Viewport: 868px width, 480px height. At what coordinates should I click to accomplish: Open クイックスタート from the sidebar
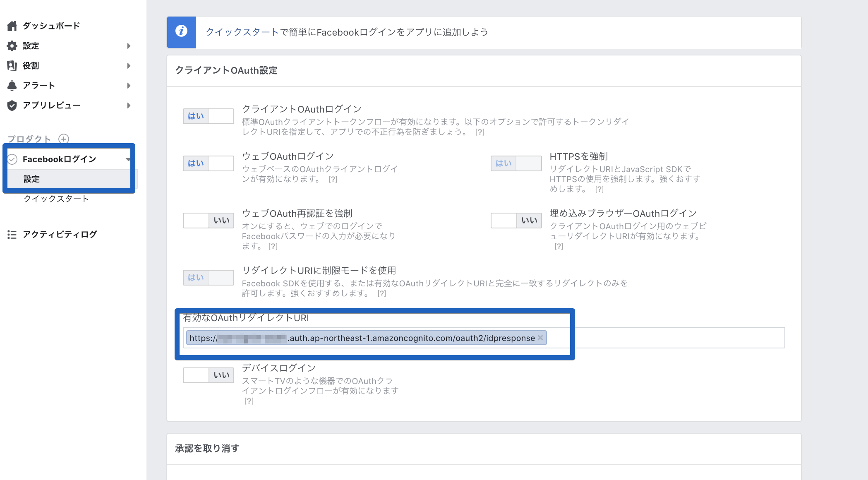click(56, 199)
